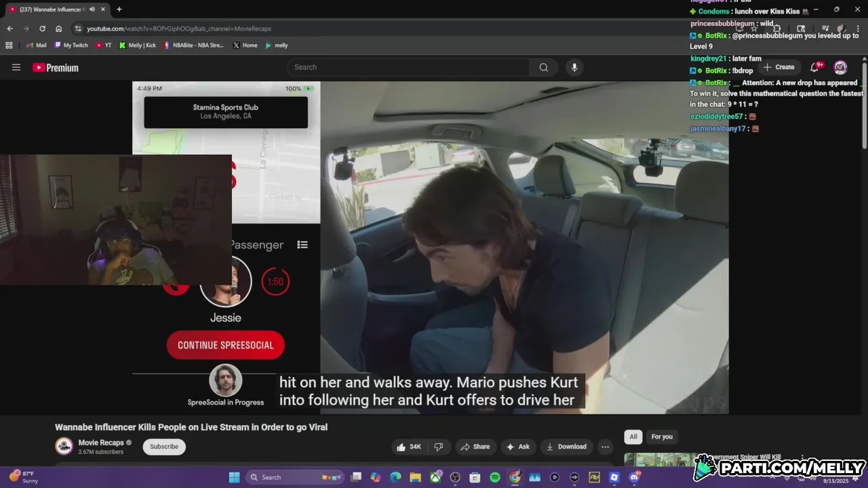868x488 pixels.
Task: Open the NBABite bookmark
Action: pos(194,45)
